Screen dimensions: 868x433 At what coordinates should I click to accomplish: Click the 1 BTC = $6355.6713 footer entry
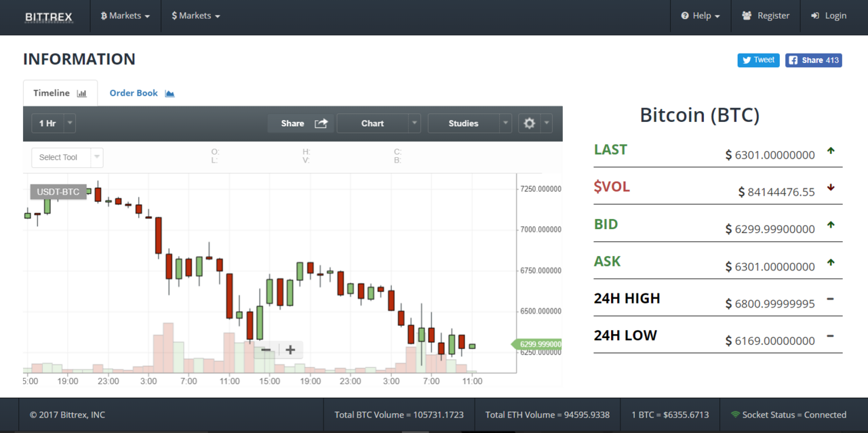670,415
